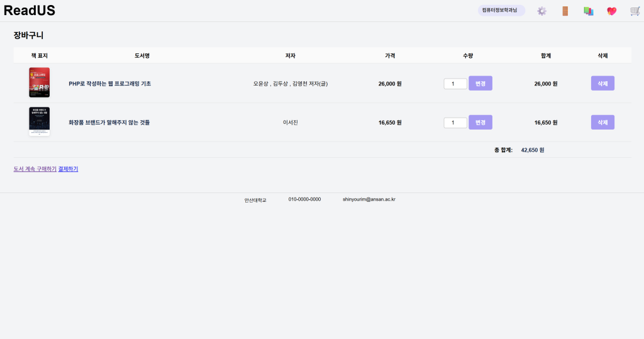Click footer email shinyourim@ansan.ac.kr
Image resolution: width=644 pixels, height=339 pixels.
[369, 199]
